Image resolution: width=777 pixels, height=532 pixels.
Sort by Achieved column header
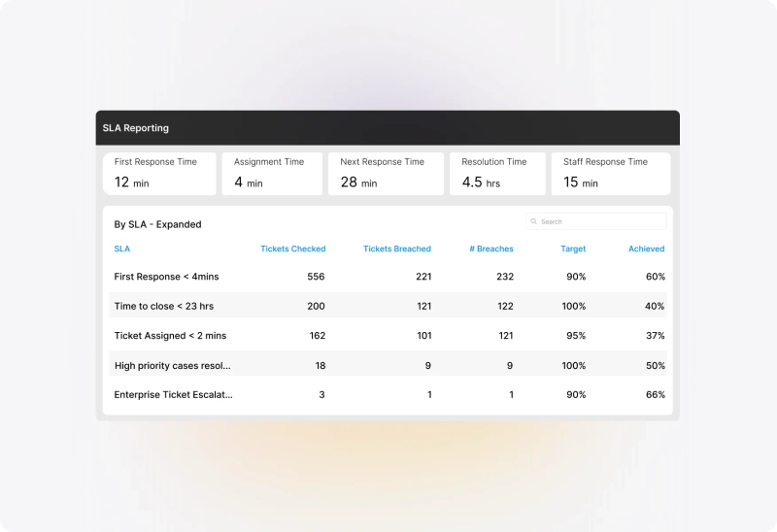646,249
